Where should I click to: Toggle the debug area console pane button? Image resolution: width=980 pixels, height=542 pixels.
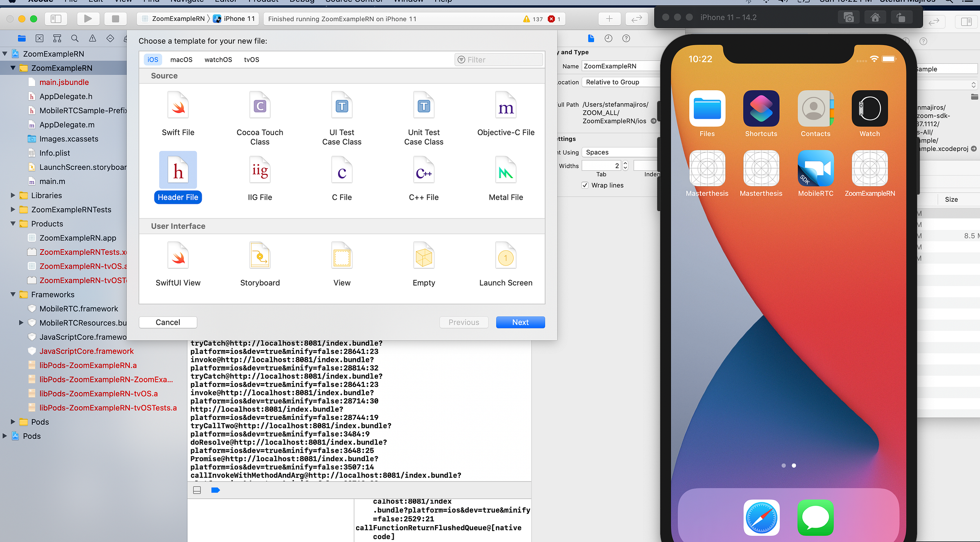point(197,490)
